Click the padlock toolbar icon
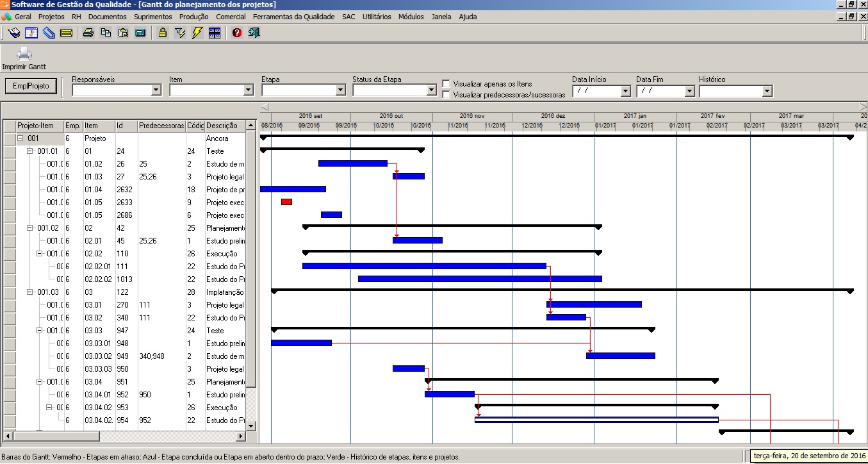The width and height of the screenshot is (868, 464). 163,33
